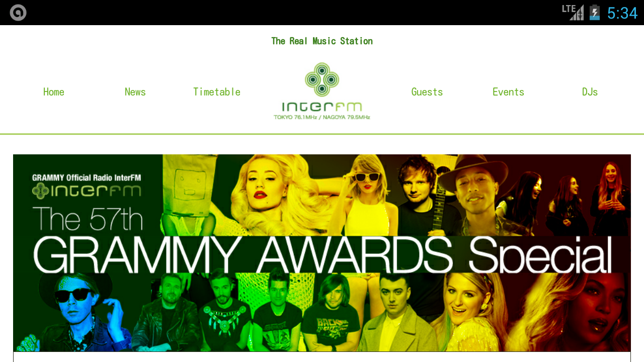Screen dimensions: 644x362
Task: Click the InterFM logo inside the Grammy banner
Action: pos(87,191)
